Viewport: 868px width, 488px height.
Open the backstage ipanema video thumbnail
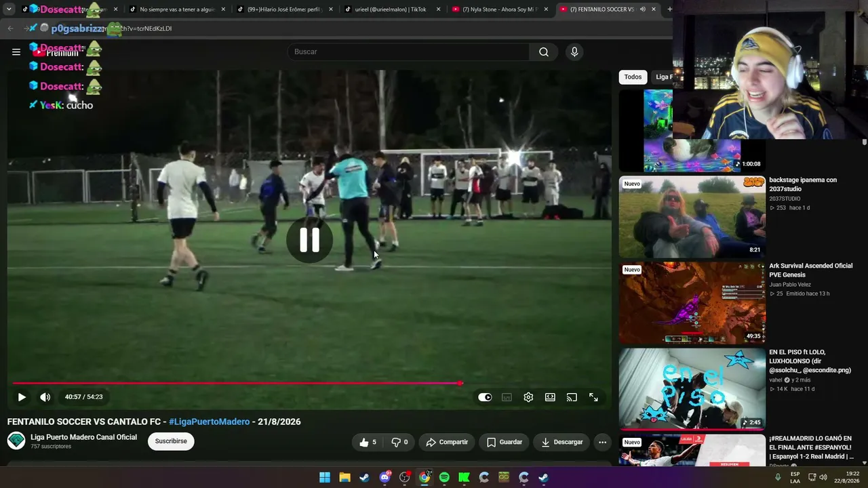point(692,217)
